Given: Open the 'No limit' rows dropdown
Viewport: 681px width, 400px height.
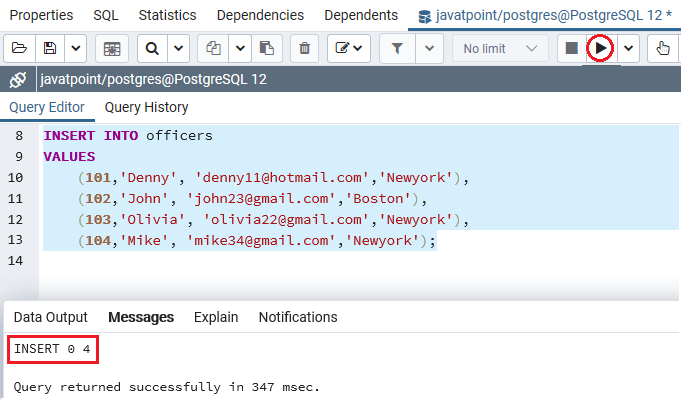Looking at the screenshot, I should [x=500, y=48].
